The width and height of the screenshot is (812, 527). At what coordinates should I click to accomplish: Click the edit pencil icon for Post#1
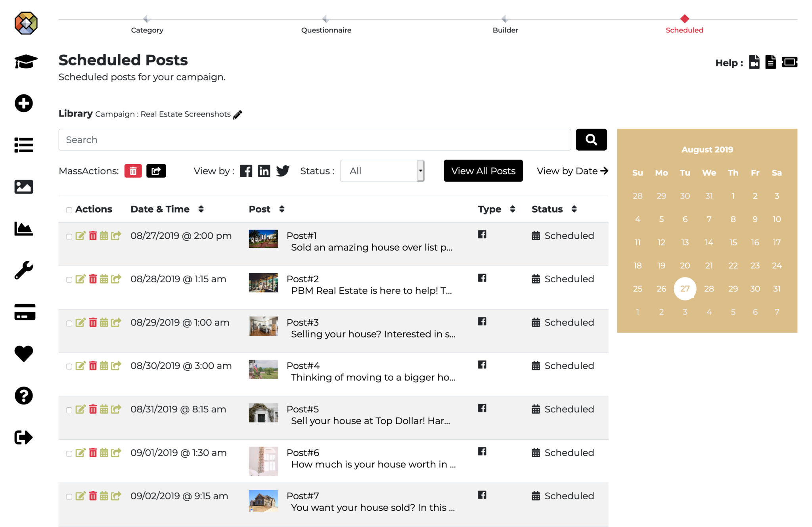pyautogui.click(x=80, y=236)
